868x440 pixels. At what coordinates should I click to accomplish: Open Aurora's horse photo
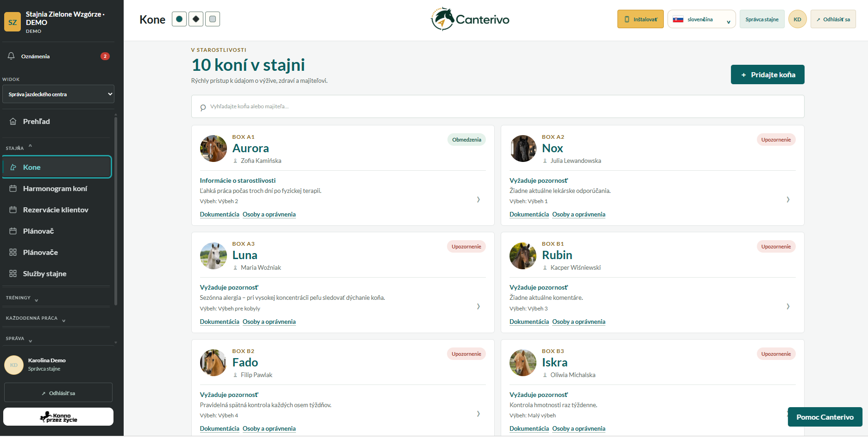tap(213, 149)
